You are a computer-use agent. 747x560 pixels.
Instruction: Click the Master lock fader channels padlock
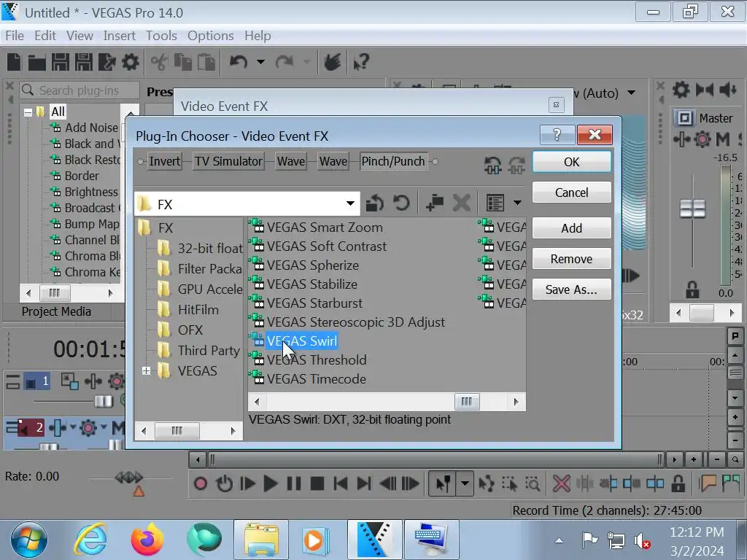[x=692, y=289]
